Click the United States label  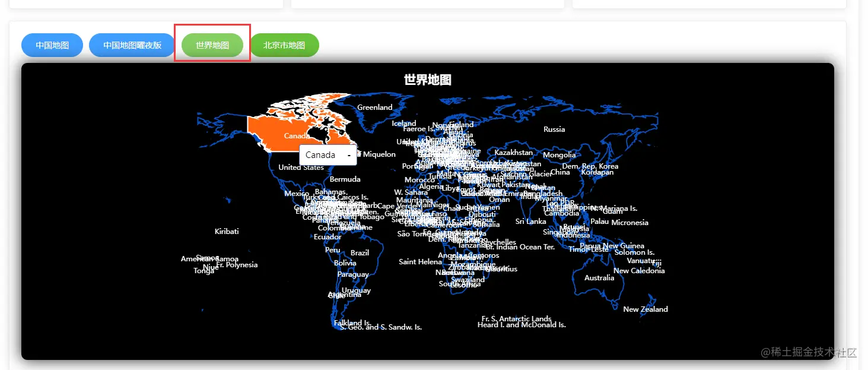[301, 167]
